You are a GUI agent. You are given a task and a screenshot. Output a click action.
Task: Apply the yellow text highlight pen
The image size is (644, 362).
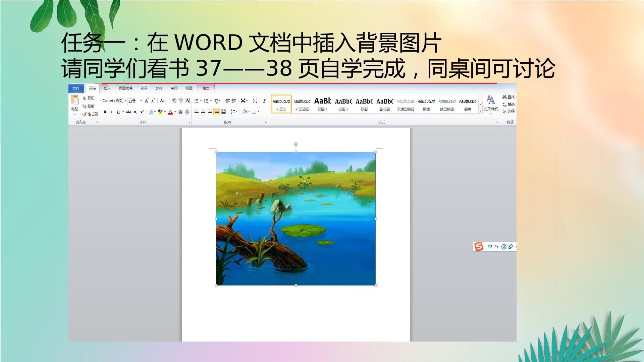click(x=160, y=112)
